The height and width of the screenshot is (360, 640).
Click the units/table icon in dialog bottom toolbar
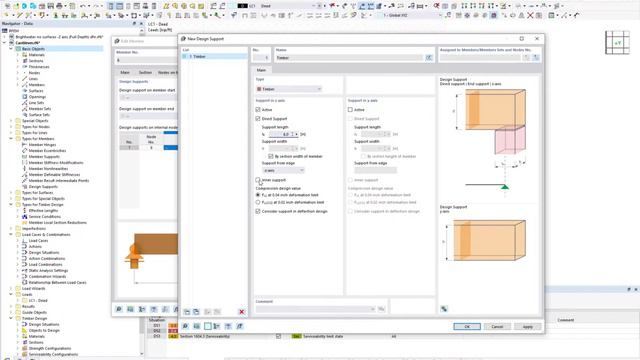197,326
